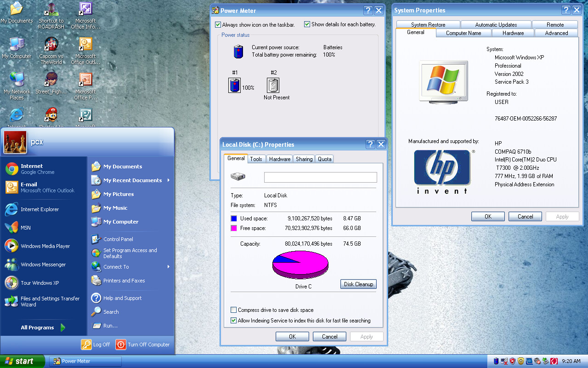Open My Music folder
588x368 pixels.
point(131,208)
